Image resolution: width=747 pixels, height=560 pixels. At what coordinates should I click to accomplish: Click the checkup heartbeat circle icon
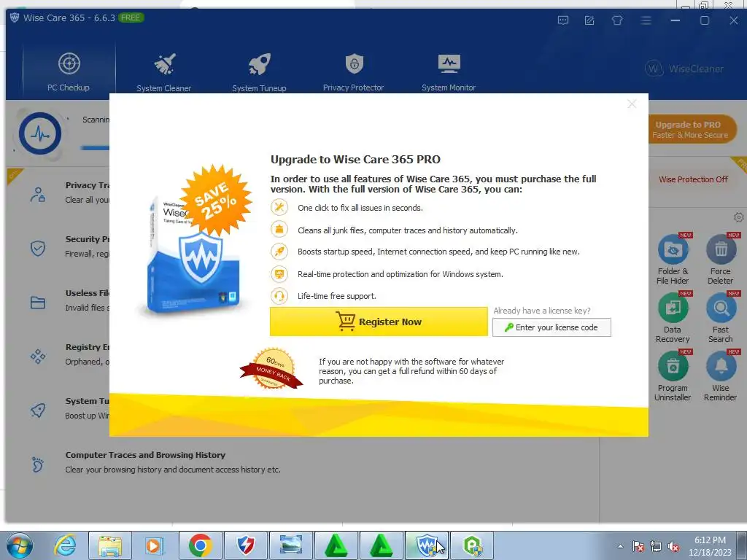point(40,134)
